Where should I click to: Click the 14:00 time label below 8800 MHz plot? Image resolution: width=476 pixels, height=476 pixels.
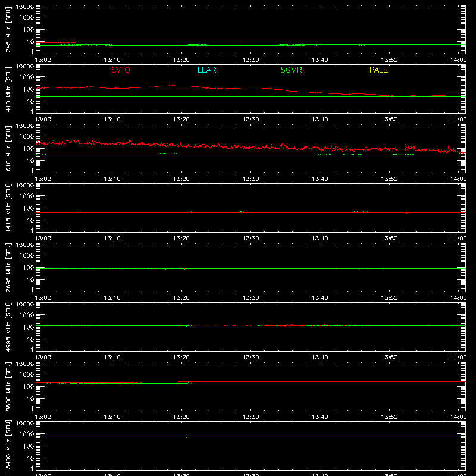[x=458, y=417]
